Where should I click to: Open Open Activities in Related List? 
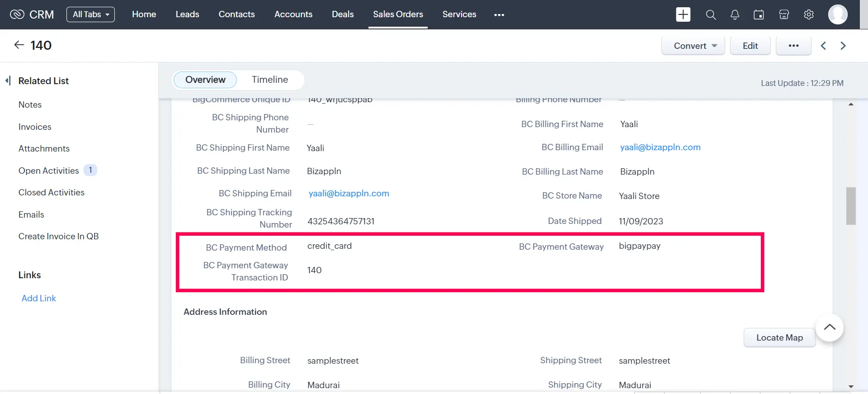pos(48,171)
